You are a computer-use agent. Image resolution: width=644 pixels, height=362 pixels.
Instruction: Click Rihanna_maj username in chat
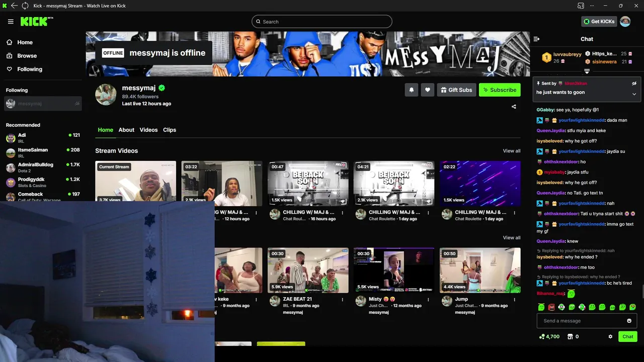tap(550, 294)
